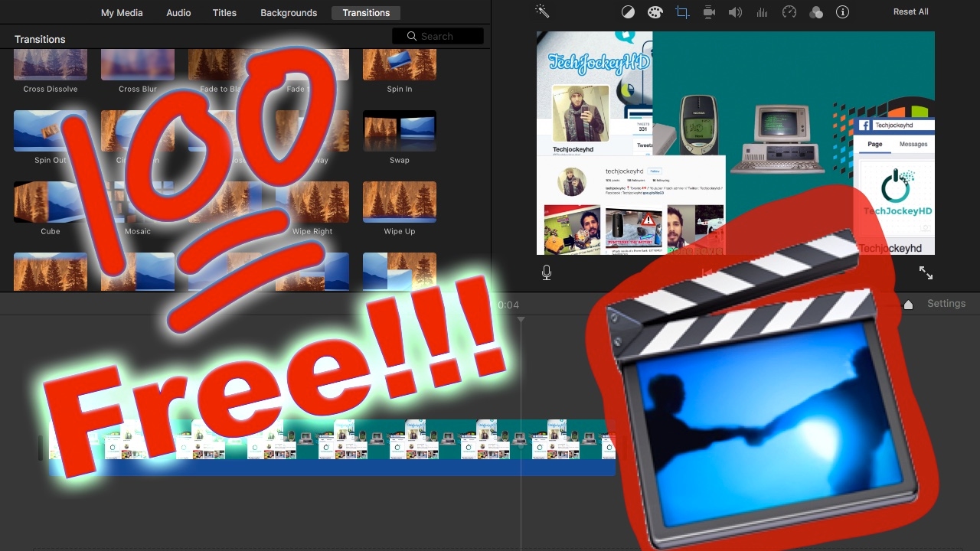Click the voiceover microphone icon

point(547,272)
